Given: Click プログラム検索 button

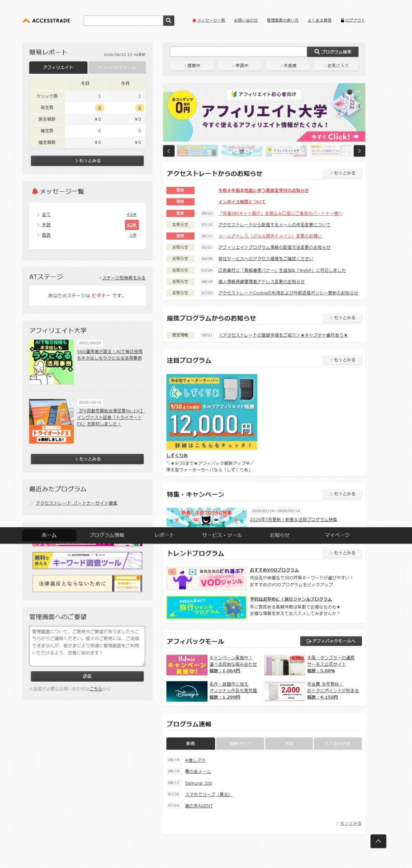Looking at the screenshot, I should 333,52.
